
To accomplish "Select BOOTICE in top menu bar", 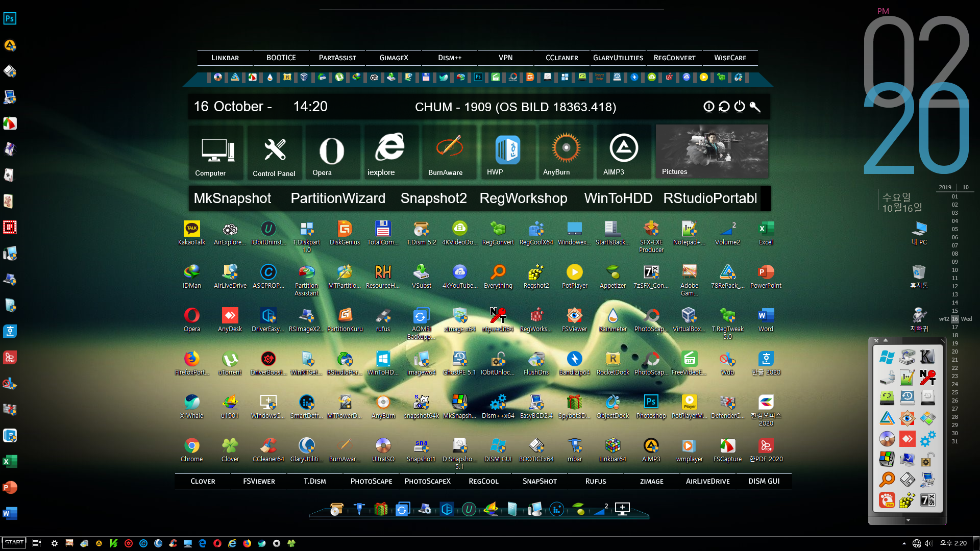I will 281,58.
